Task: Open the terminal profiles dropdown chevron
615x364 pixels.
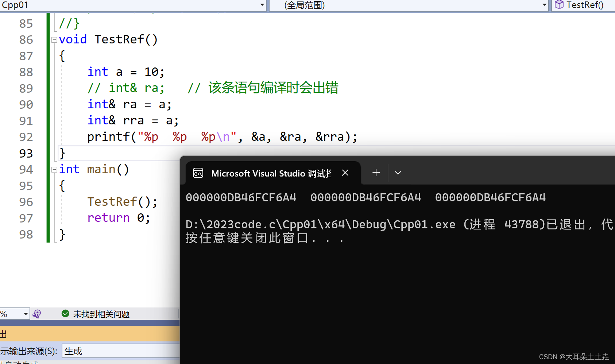Action: point(398,173)
